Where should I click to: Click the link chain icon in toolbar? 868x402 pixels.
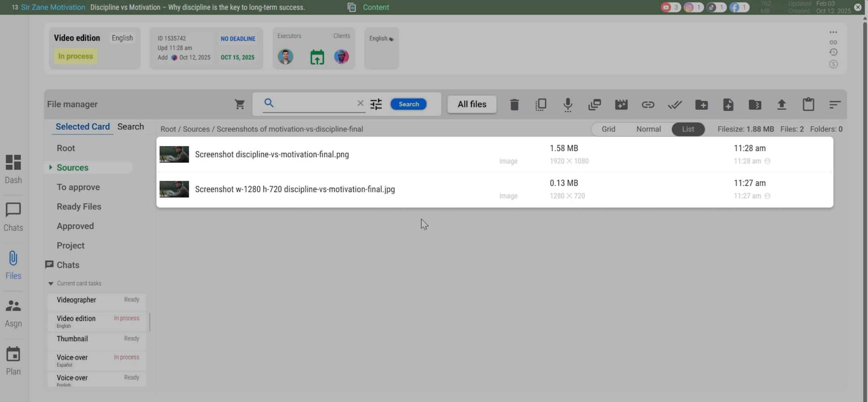[648, 105]
